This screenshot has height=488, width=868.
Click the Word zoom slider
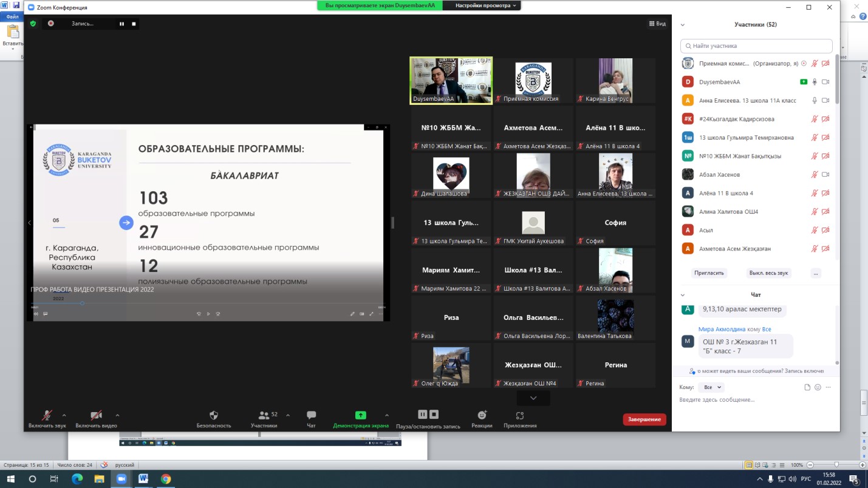tap(836, 465)
